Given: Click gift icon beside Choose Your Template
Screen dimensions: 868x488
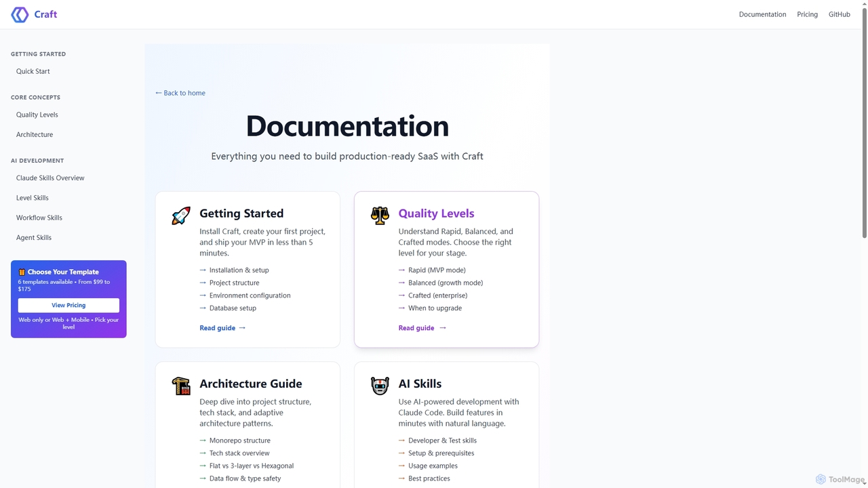Looking at the screenshot, I should [x=22, y=272].
